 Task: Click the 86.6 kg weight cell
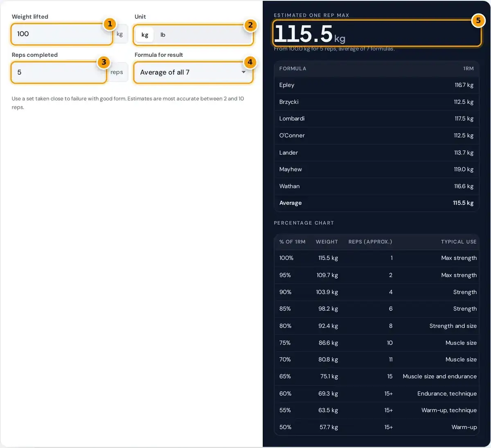pos(328,343)
